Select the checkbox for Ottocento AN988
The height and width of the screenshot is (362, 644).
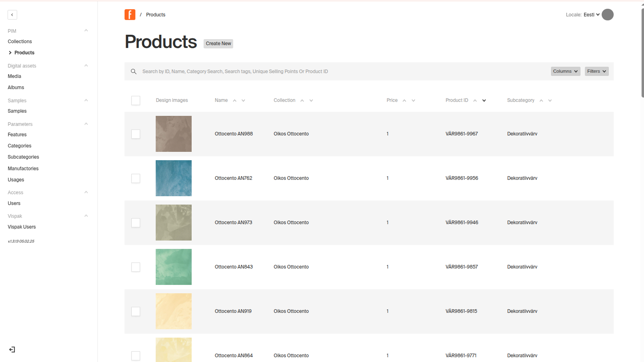[x=136, y=134]
